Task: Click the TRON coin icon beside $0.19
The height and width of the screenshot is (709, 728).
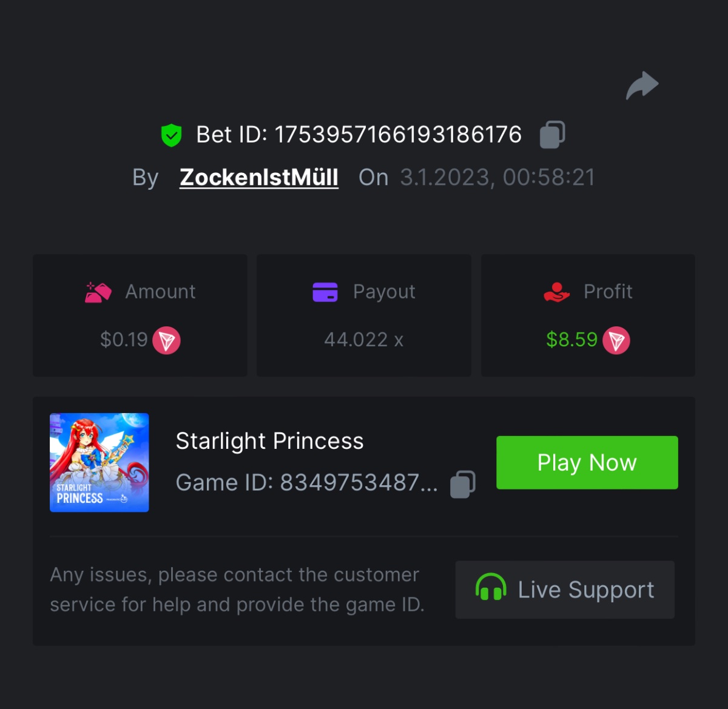Action: click(x=166, y=340)
